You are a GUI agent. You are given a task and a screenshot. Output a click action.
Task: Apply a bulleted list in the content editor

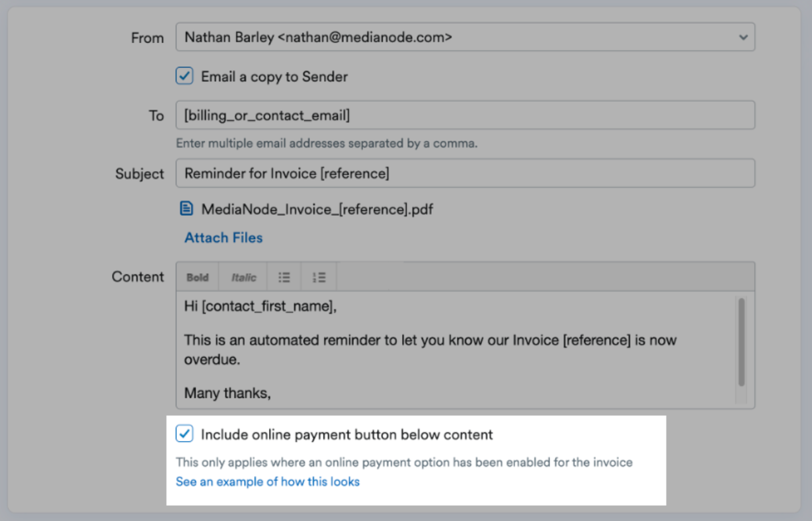coord(284,276)
